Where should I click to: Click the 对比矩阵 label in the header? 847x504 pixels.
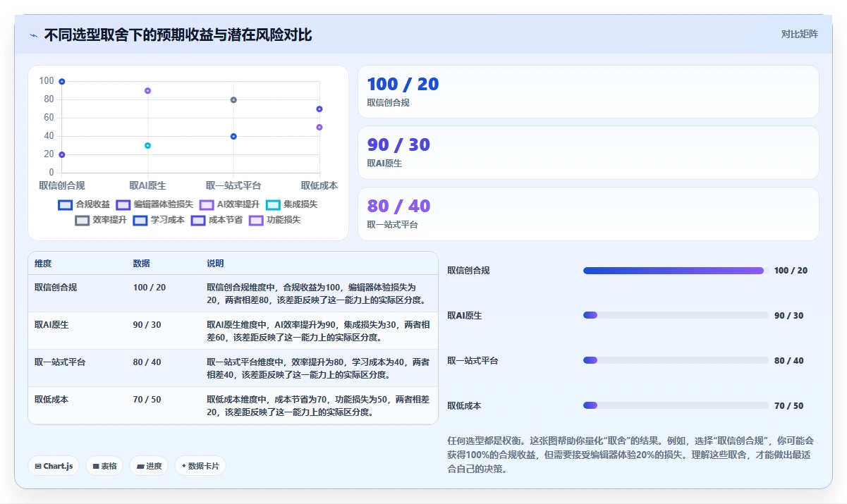800,34
